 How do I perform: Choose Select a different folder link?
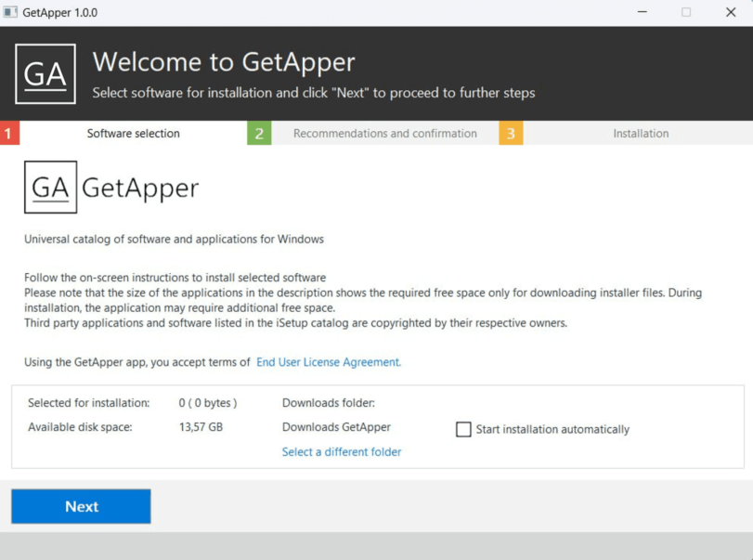(342, 451)
